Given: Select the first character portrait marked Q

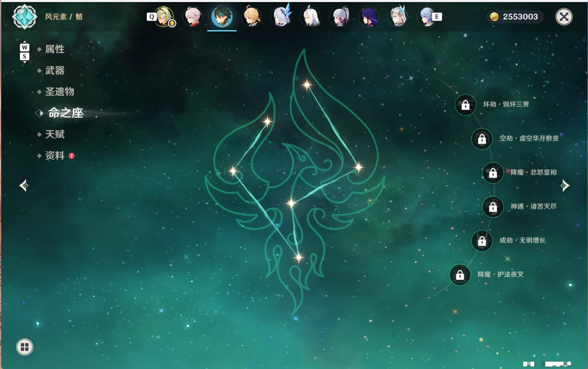Looking at the screenshot, I should click(x=164, y=17).
